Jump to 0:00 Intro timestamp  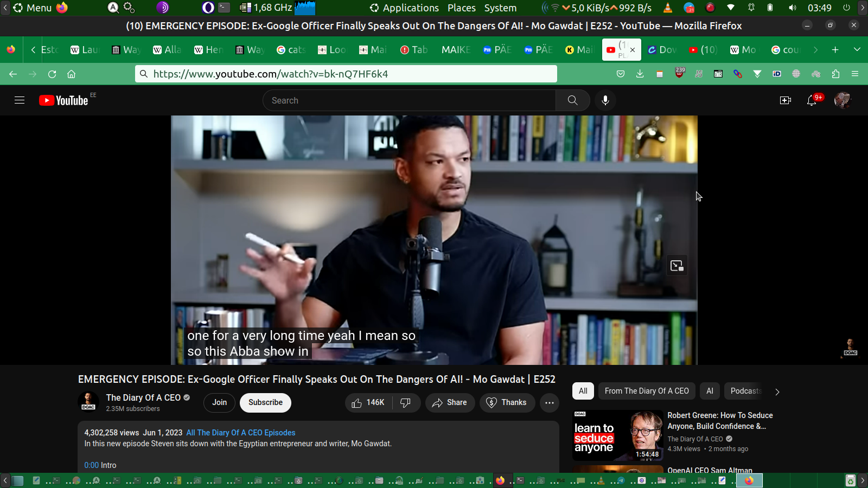click(92, 465)
